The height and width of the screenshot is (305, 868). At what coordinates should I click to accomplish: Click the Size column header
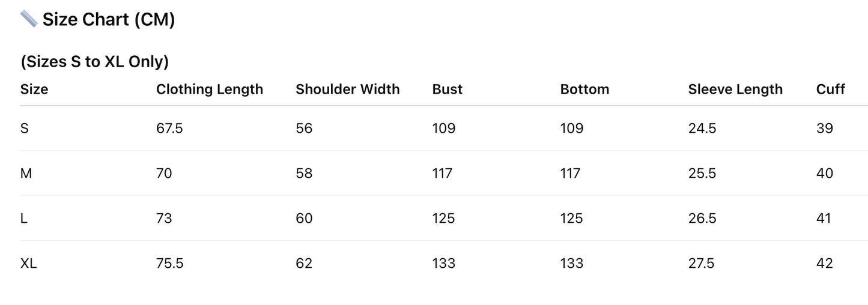34,89
